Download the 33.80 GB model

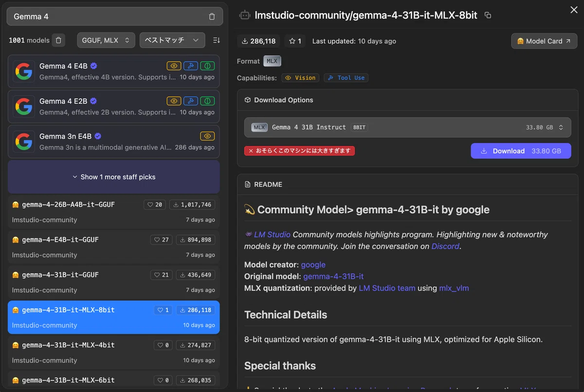point(521,151)
